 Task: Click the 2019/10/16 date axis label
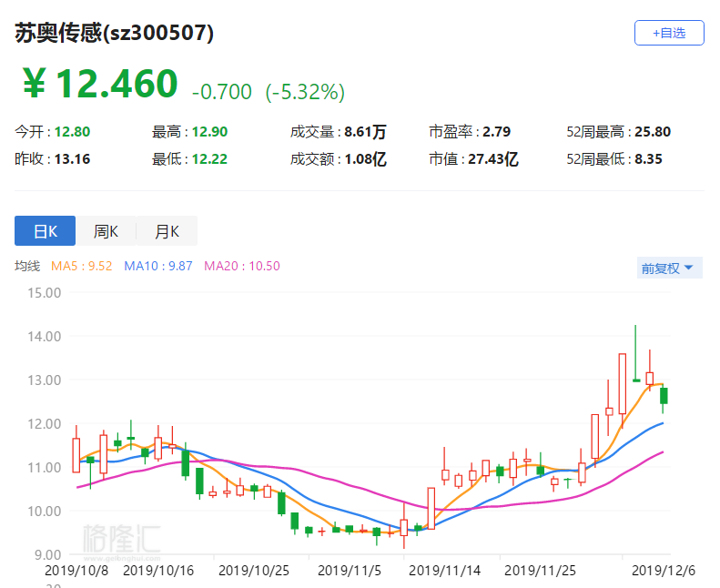point(159,571)
